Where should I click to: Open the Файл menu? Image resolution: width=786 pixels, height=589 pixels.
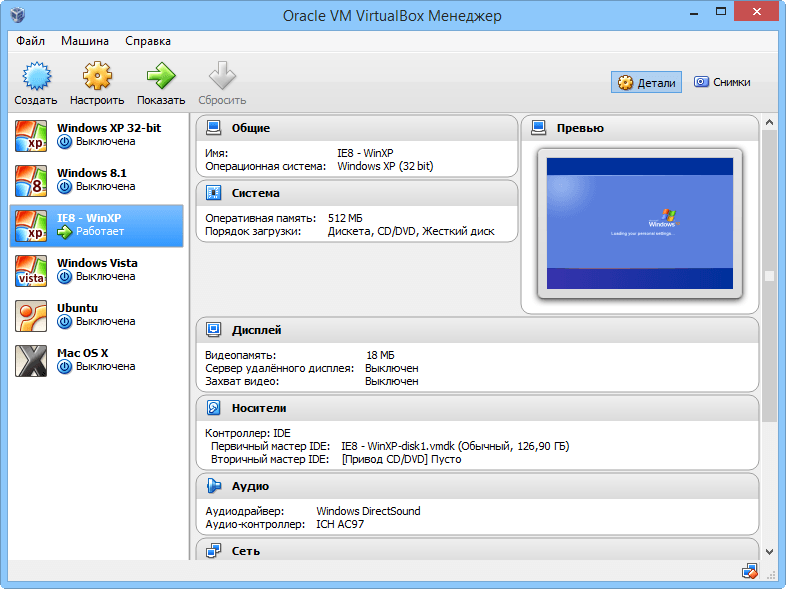pos(30,41)
